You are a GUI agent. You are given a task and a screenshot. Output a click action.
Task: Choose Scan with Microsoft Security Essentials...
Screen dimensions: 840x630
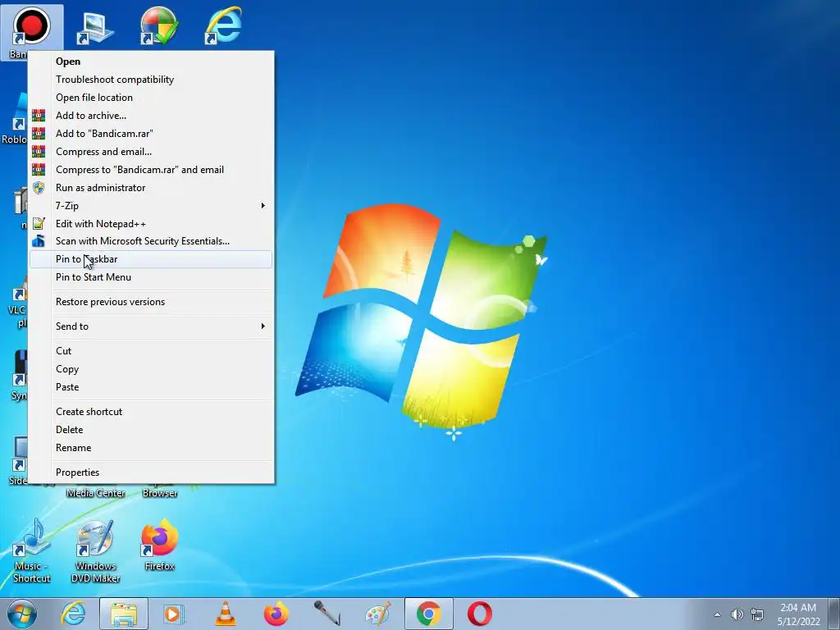click(151, 241)
